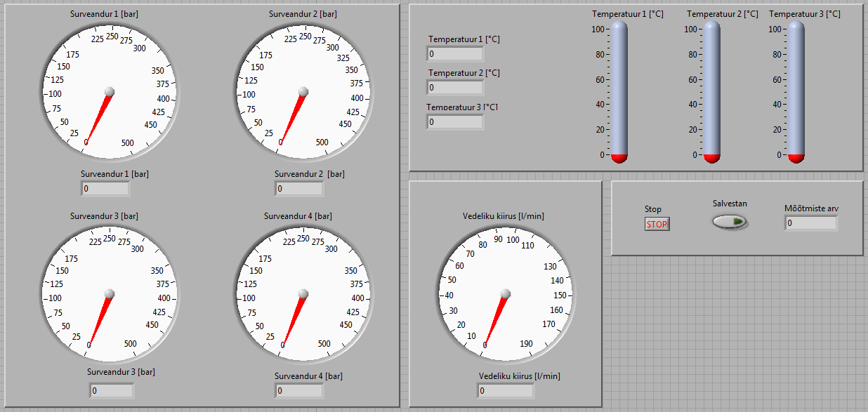Click the red bulb of Temperatuur 1 thermometer
Image resolution: width=868 pixels, height=412 pixels.
(x=619, y=158)
